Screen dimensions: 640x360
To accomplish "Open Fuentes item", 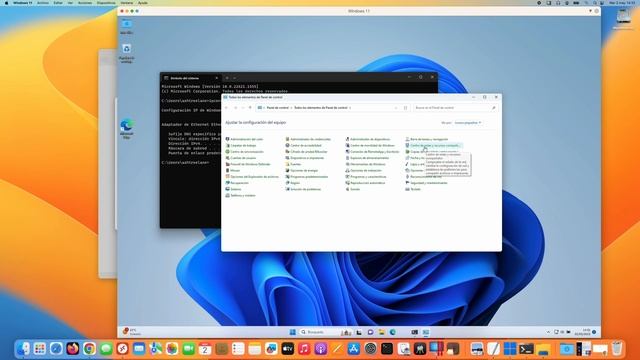I will click(x=293, y=164).
